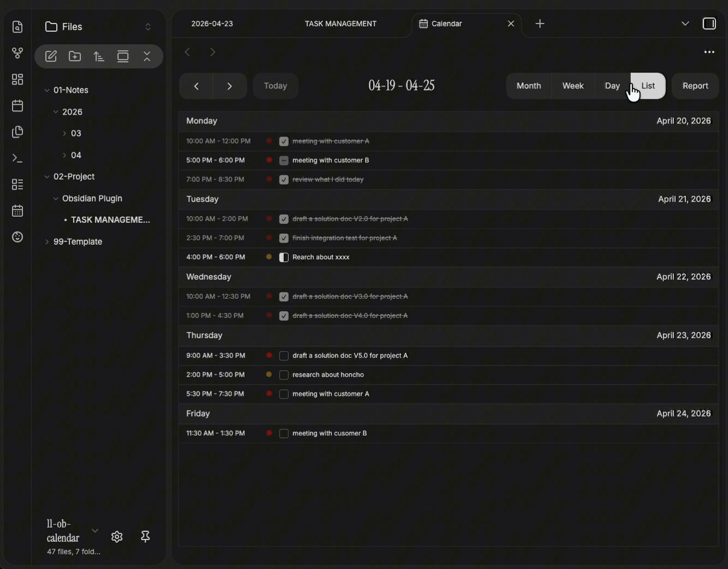Screen dimensions: 728x569
Task: Click the April 24, 2026 date label
Action: tap(684, 414)
